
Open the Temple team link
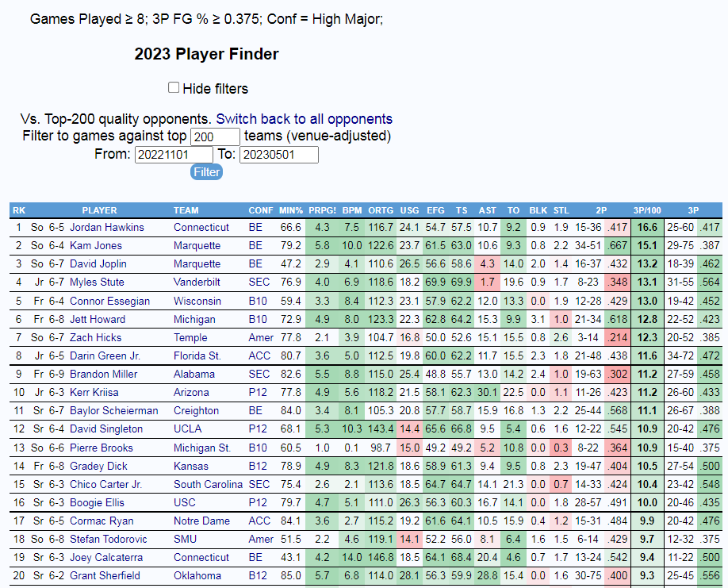click(190, 337)
